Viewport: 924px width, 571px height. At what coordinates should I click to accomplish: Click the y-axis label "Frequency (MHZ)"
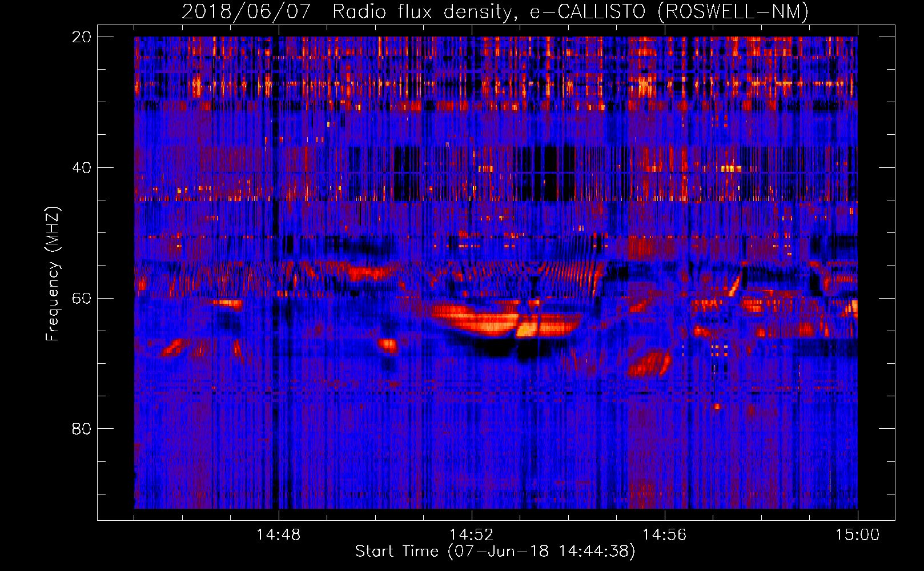53,274
